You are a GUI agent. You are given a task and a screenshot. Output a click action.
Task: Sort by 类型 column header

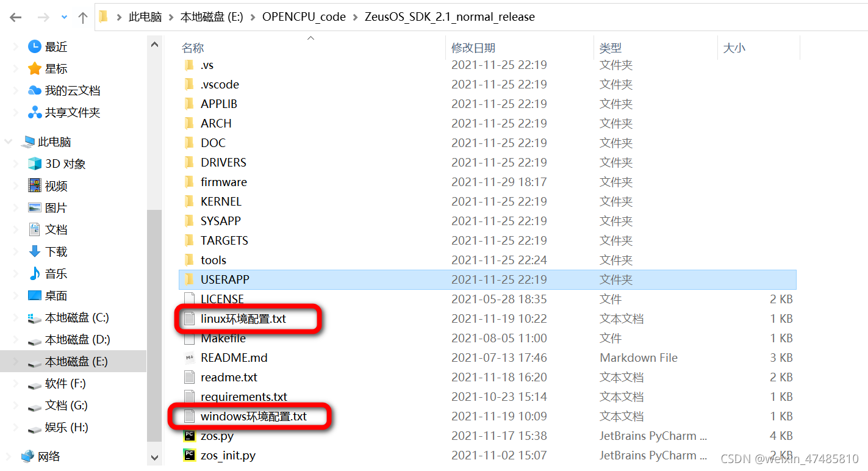[610, 48]
